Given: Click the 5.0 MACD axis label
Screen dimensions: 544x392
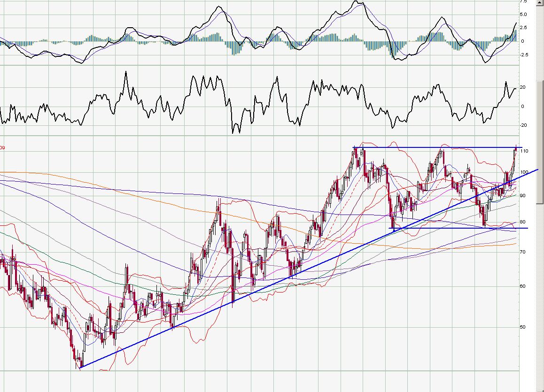Looking at the screenshot, I should coord(523,15).
